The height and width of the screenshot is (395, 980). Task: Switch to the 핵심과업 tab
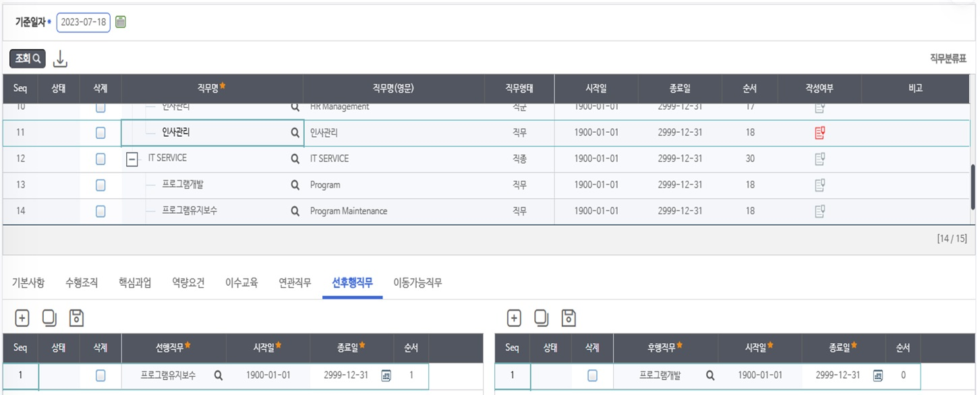pos(135,283)
